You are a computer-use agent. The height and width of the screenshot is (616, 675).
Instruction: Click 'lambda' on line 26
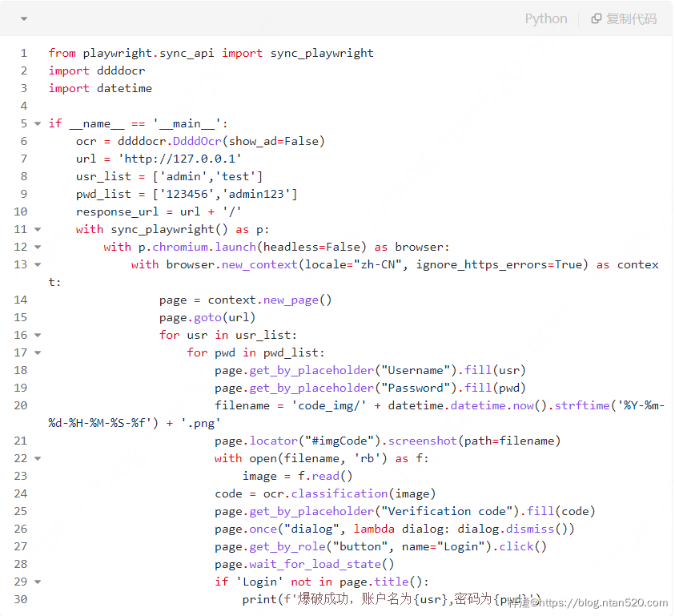click(x=374, y=529)
